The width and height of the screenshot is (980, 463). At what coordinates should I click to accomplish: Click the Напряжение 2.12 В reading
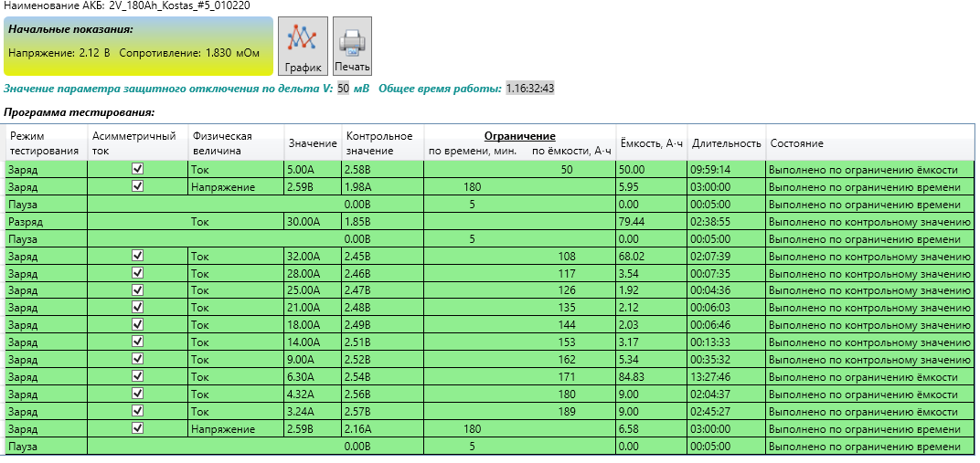tap(59, 53)
